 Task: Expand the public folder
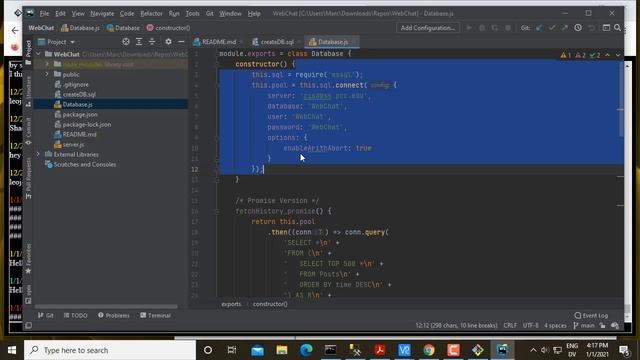click(x=47, y=74)
